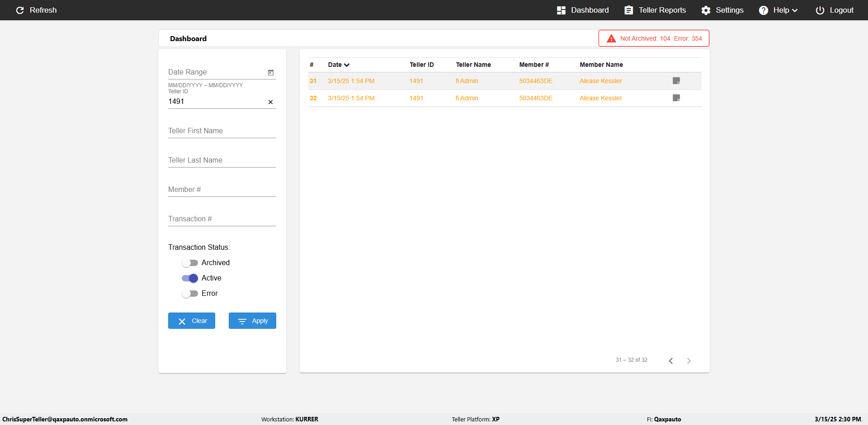Click fi Admin teller name in row 32

pos(467,98)
